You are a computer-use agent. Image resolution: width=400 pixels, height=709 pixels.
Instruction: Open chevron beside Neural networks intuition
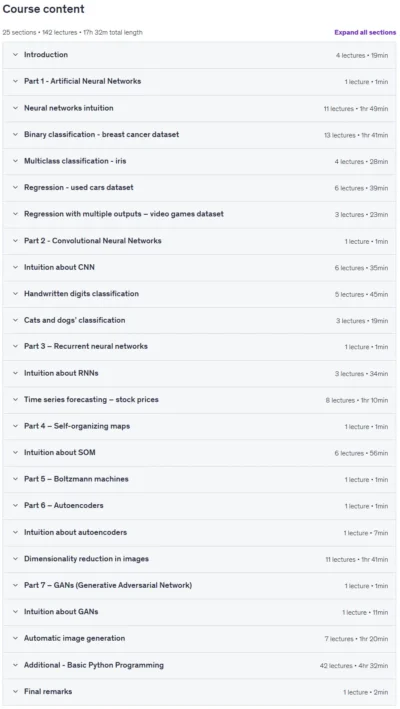[15, 108]
